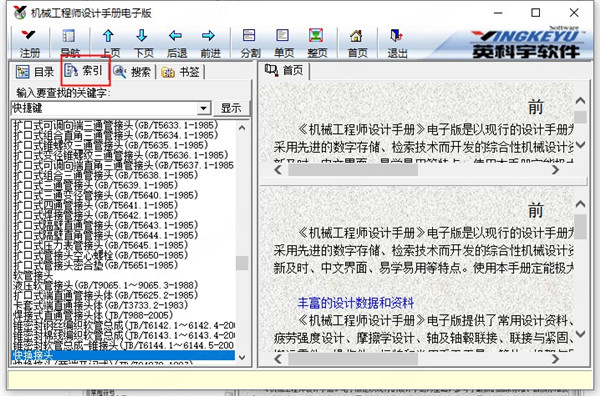Select index entry with JB/T6142.1~6142.4
The height and width of the screenshot is (396, 600).
124,325
